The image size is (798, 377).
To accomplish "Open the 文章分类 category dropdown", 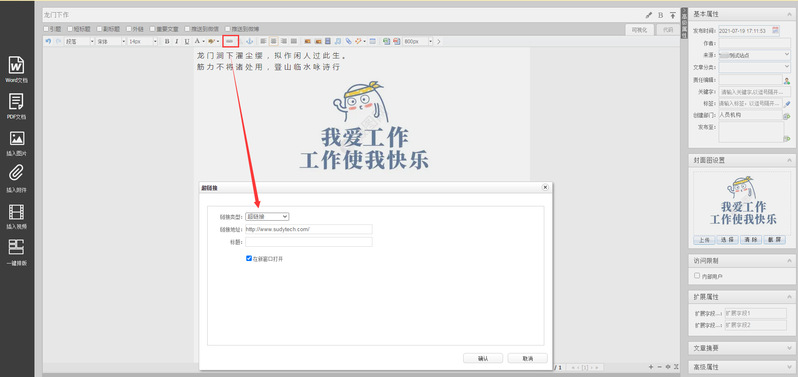I will 754,67.
